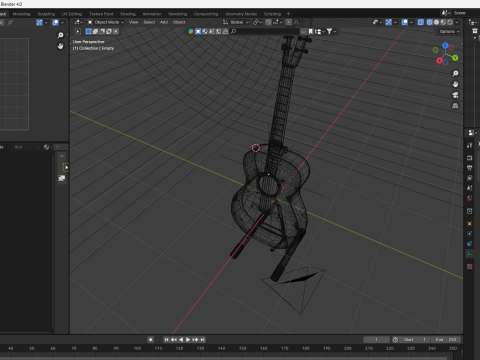Click the viewport pan hand icon

(x=455, y=84)
